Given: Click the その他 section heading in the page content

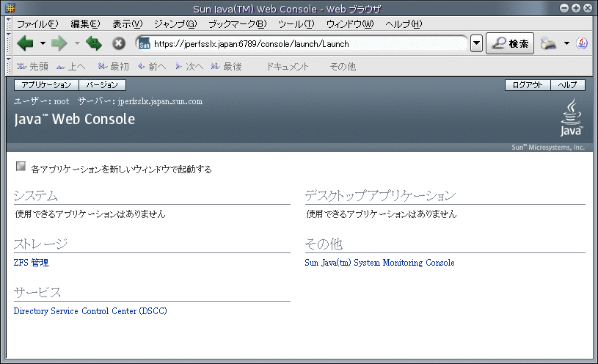Looking at the screenshot, I should (324, 244).
